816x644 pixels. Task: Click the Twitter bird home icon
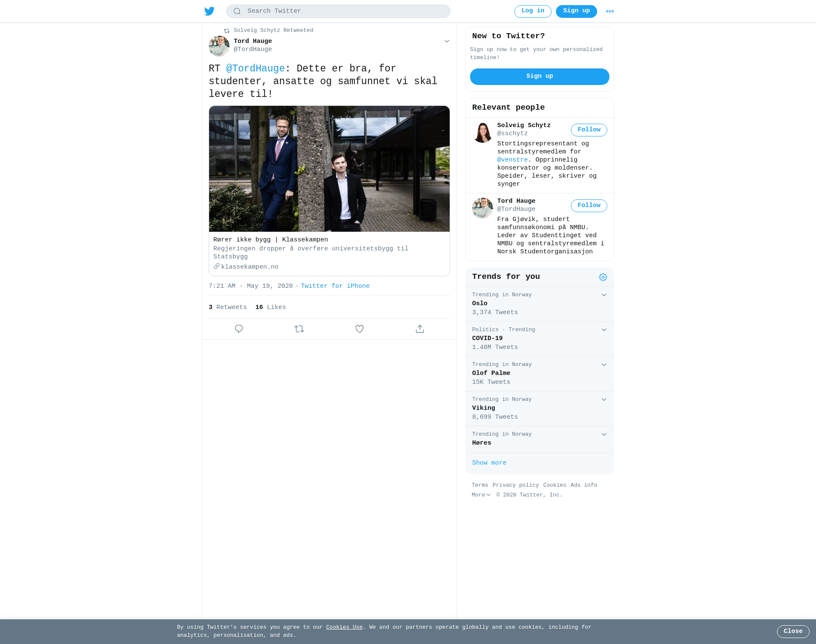pyautogui.click(x=210, y=11)
